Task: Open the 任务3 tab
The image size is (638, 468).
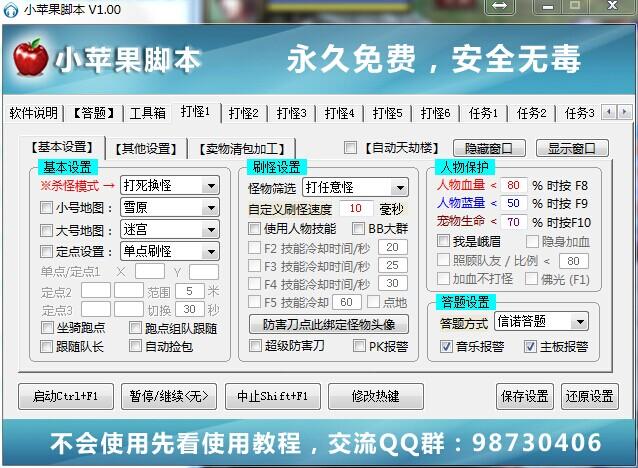Action: pyautogui.click(x=579, y=113)
